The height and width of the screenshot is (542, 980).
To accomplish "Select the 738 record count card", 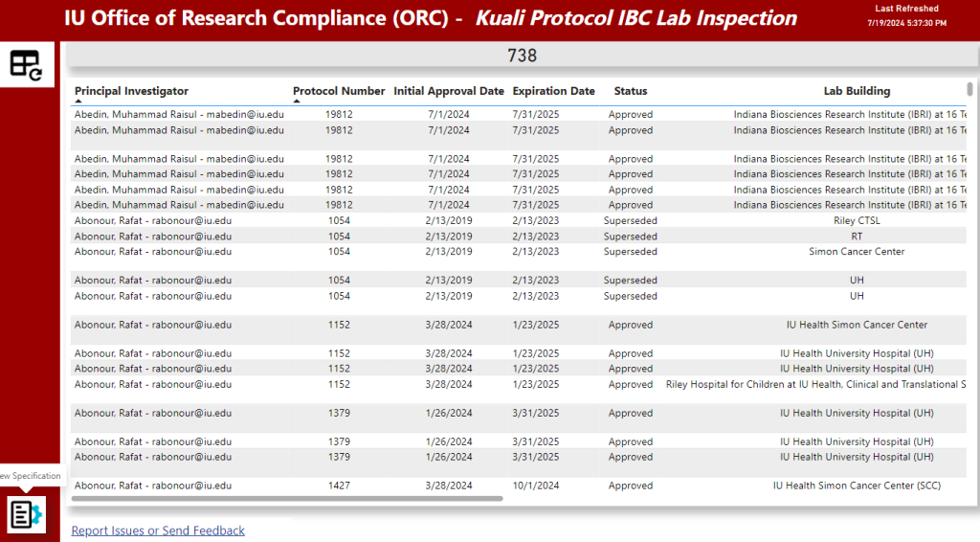I will 522,56.
